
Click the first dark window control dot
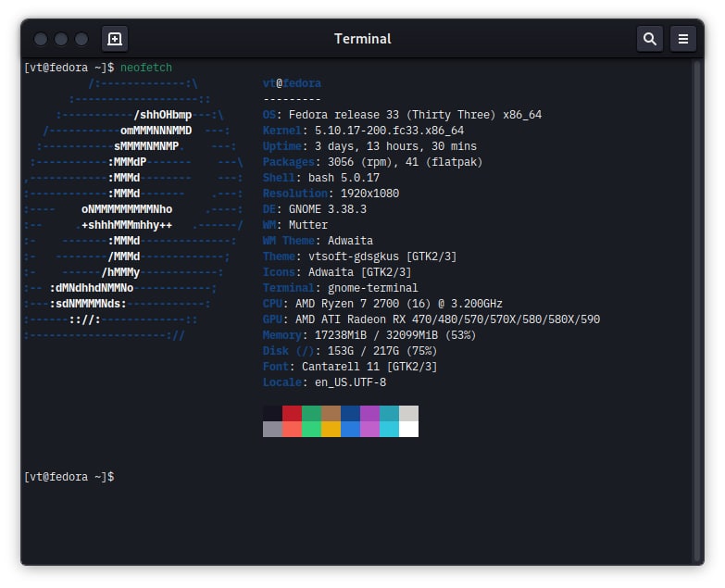coord(41,39)
